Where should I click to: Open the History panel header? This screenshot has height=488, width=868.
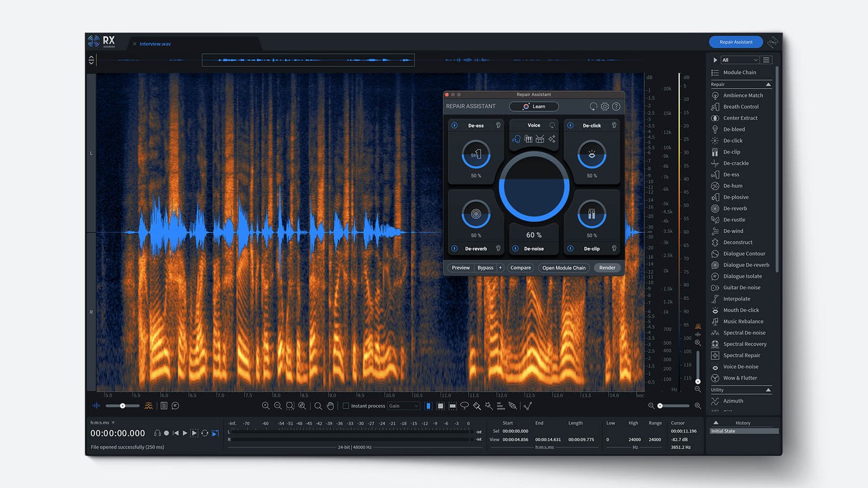[742, 422]
